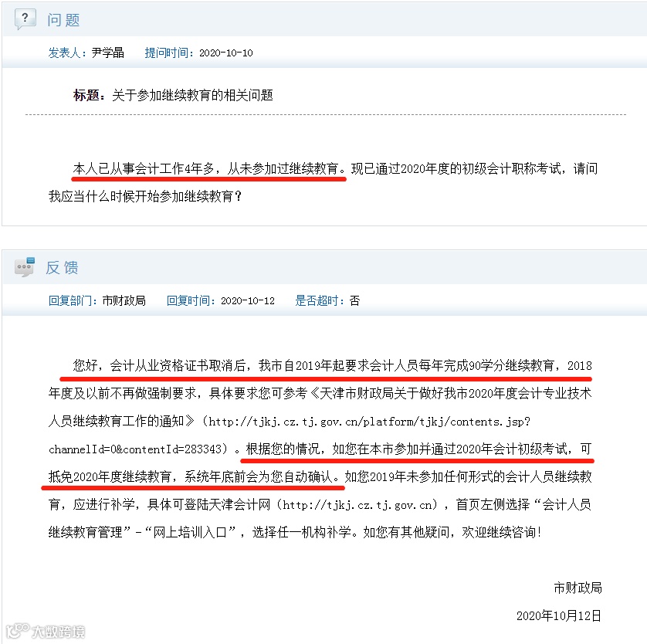The image size is (647, 644).
Task: Click the 回复时间 label
Action: coord(191,300)
